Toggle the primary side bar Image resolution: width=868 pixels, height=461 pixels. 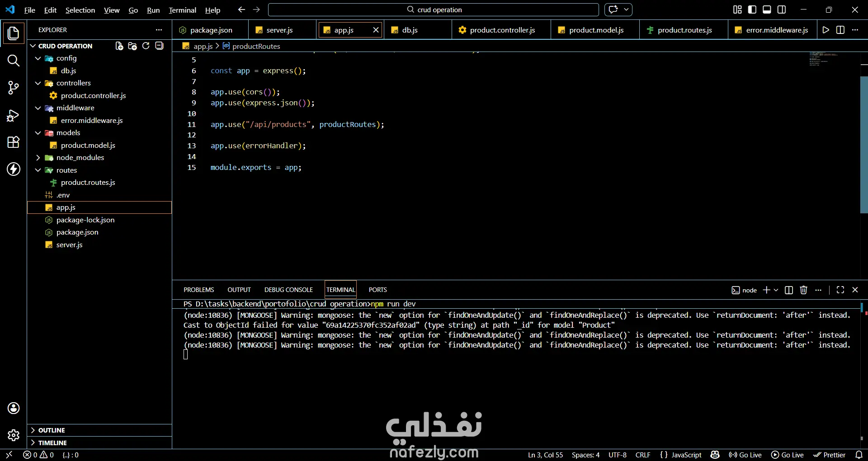point(752,9)
